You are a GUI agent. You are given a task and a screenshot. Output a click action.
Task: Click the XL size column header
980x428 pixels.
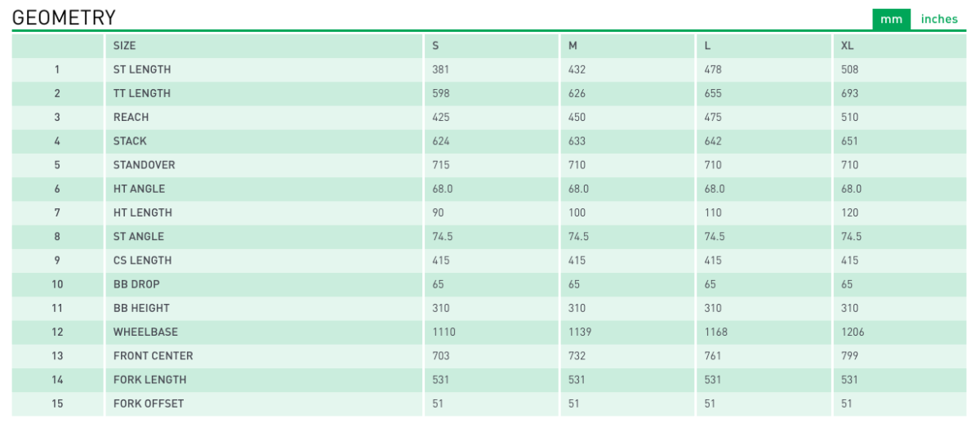point(848,46)
